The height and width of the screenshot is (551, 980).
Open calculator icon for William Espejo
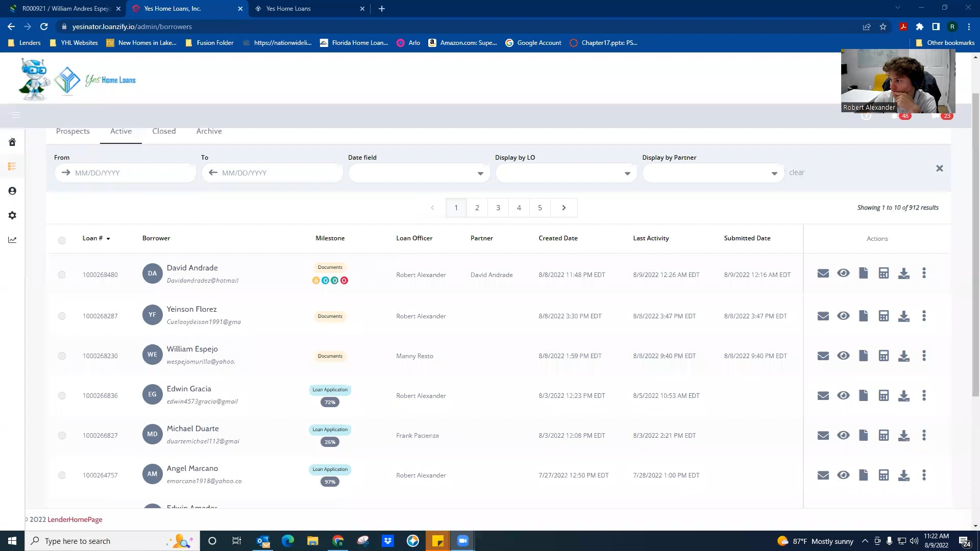884,356
